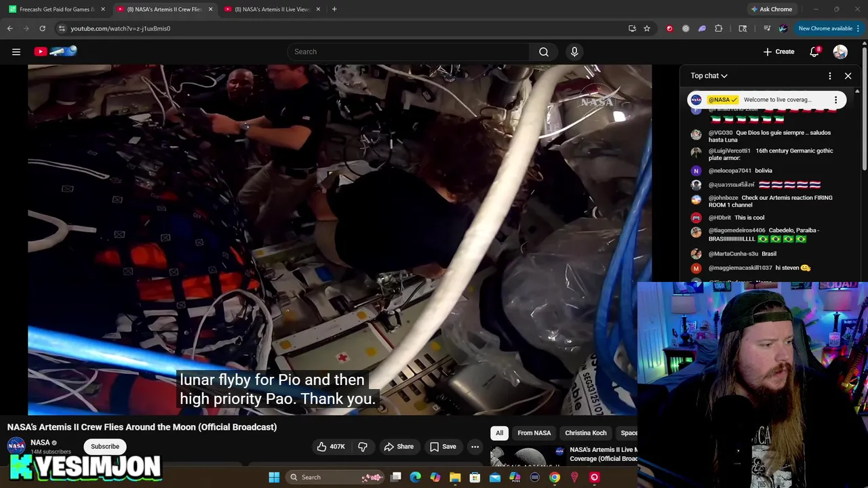Click the address bar URL
Image resolution: width=868 pixels, height=488 pixels.
coord(121,28)
